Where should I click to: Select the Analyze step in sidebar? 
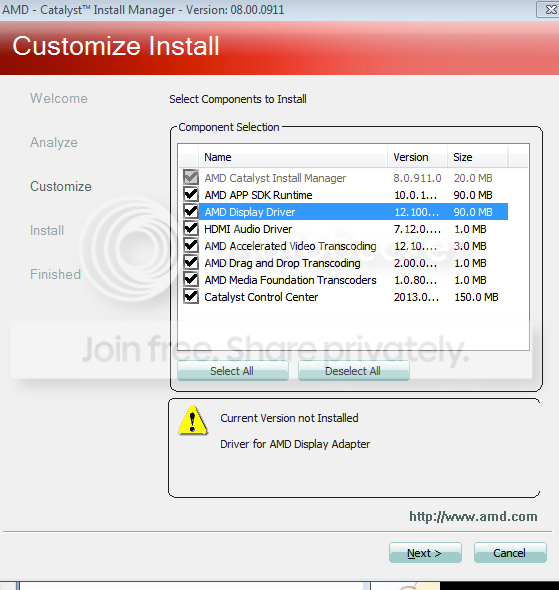click(x=54, y=143)
